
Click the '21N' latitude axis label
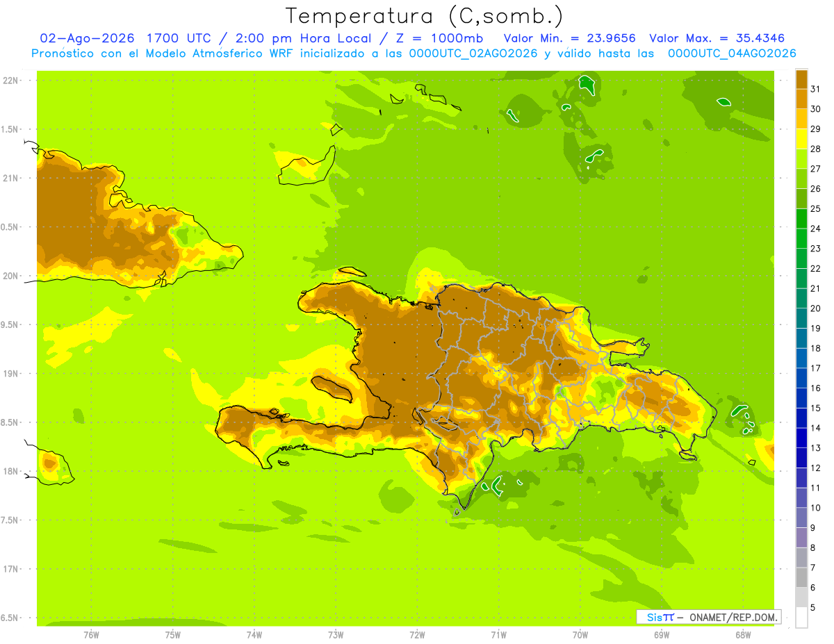(x=10, y=178)
